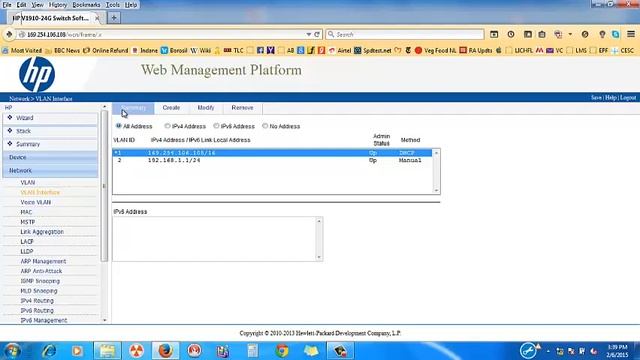
Task: Open ARP Management navigation link
Action: [43, 261]
